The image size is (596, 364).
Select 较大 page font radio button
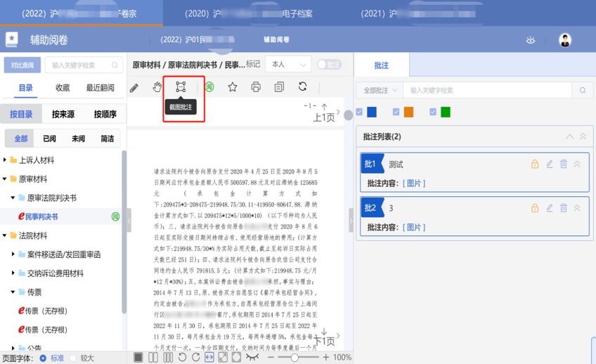(73, 358)
